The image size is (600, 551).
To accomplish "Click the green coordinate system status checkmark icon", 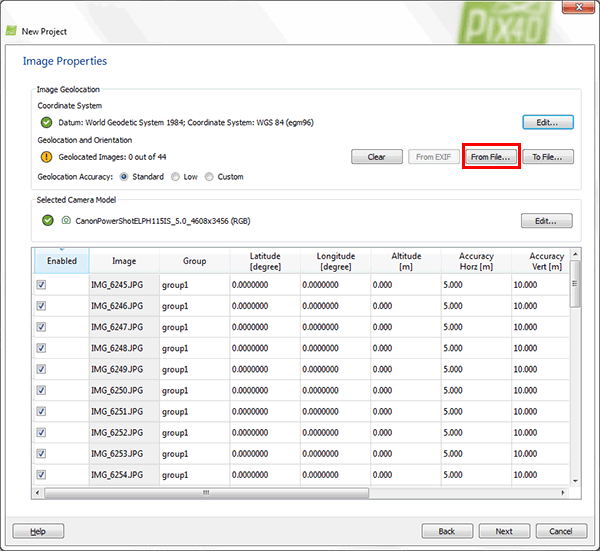I will click(x=46, y=122).
